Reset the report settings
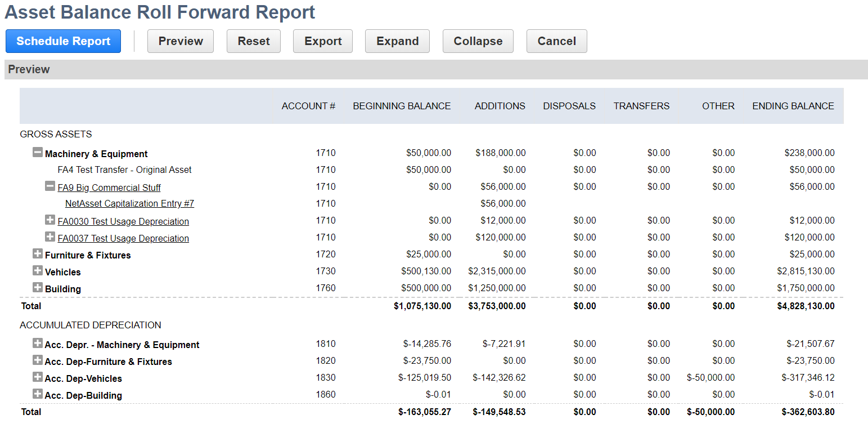Viewport: 868px width, 428px height. (x=253, y=41)
